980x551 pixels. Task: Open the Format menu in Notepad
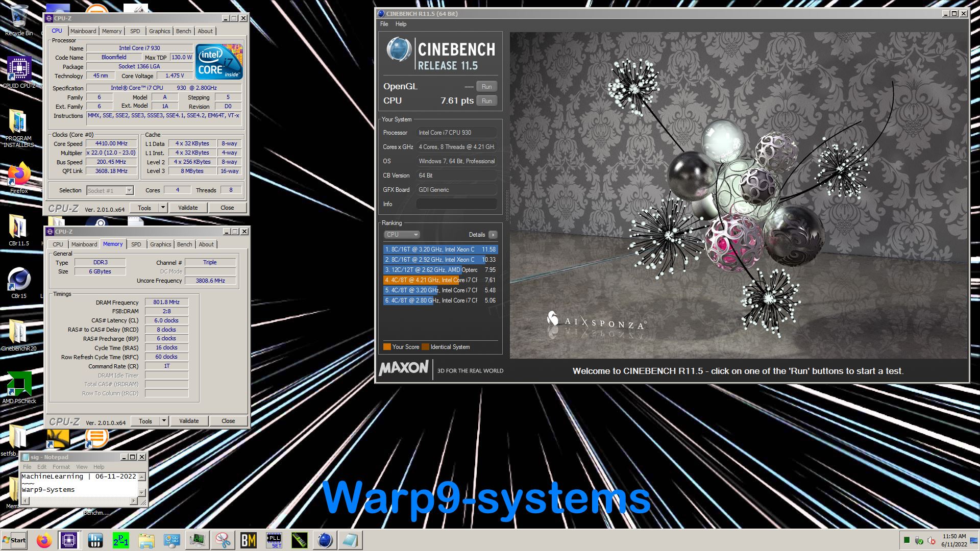61,467
